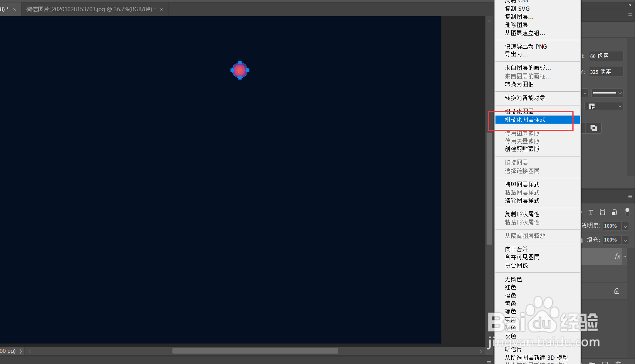Open the stroke line type dropdown
The height and width of the screenshot is (364, 635).
coord(607,93)
